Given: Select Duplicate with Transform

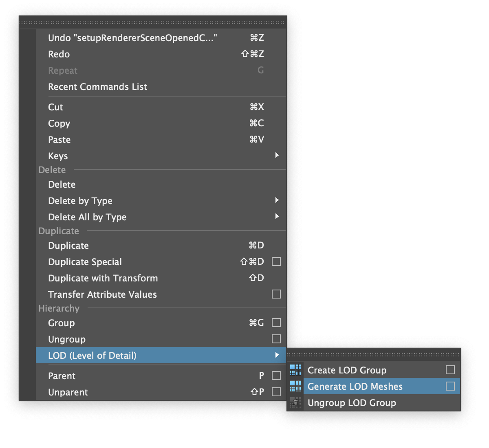Looking at the screenshot, I should click(x=103, y=278).
